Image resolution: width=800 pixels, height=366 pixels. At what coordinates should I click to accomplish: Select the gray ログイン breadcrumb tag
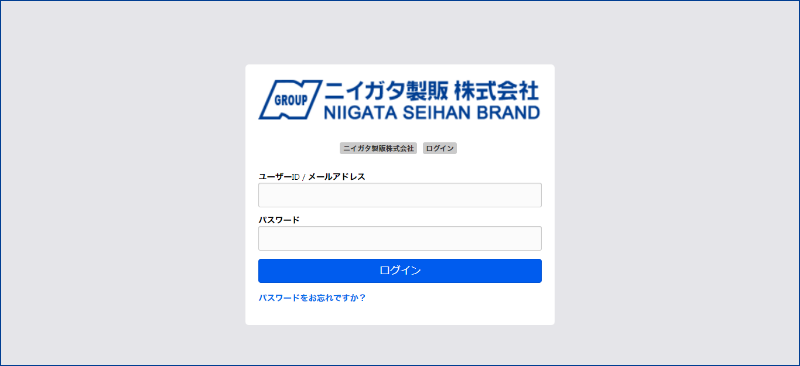pyautogui.click(x=440, y=148)
